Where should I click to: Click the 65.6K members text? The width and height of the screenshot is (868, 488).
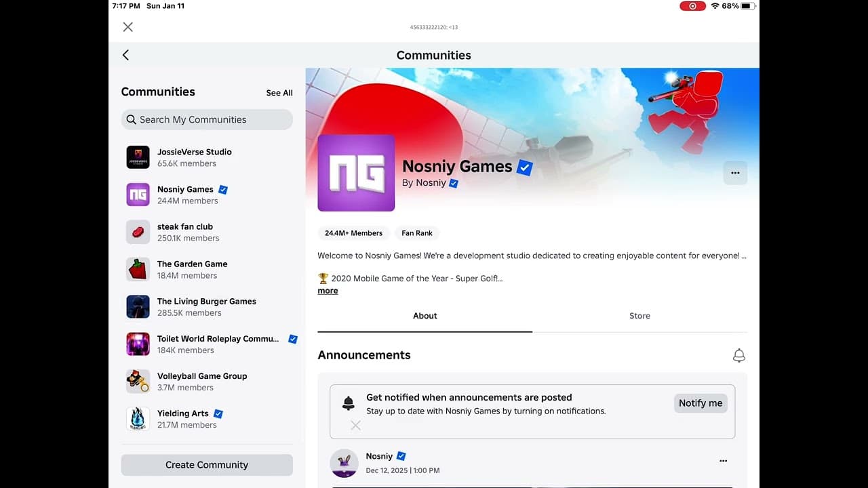pos(187,163)
